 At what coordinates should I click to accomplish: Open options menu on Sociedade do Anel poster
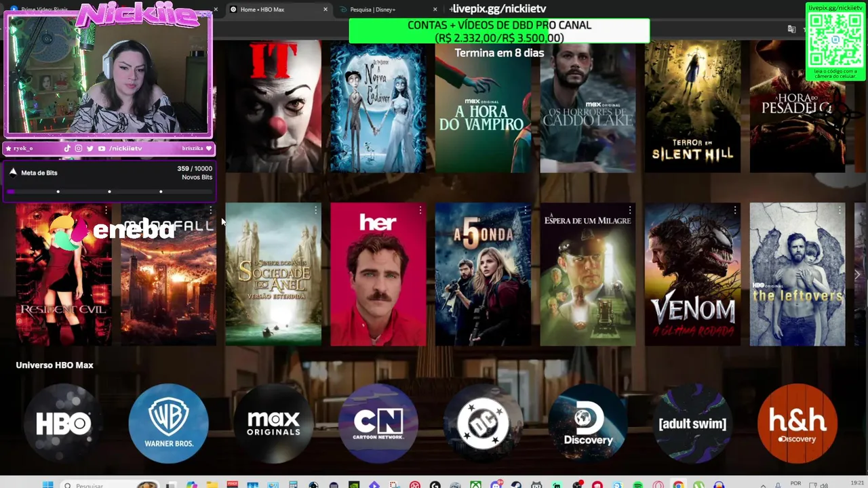click(315, 211)
